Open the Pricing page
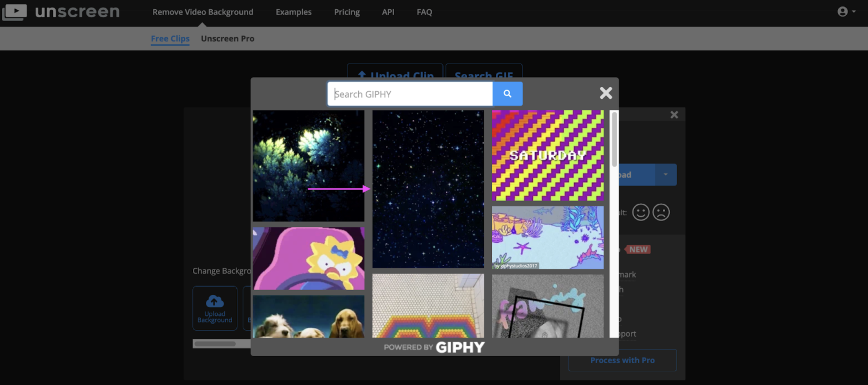Image resolution: width=868 pixels, height=385 pixels. tap(347, 12)
